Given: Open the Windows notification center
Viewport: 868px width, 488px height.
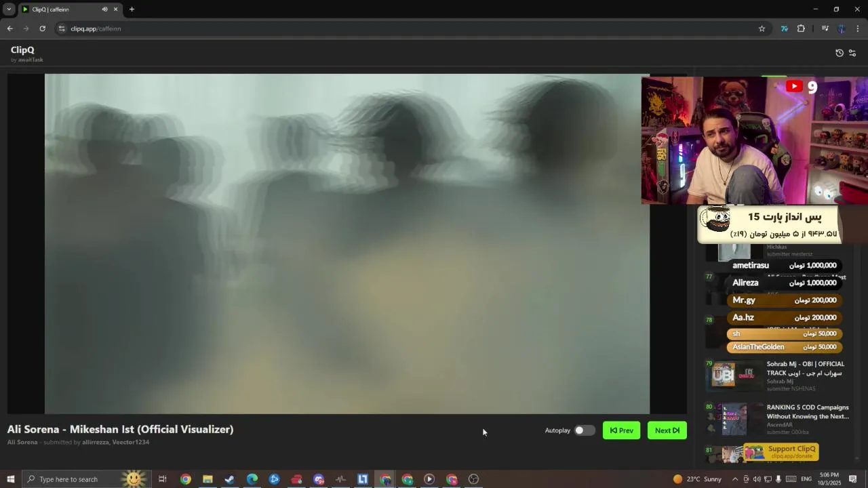Looking at the screenshot, I should [853, 479].
